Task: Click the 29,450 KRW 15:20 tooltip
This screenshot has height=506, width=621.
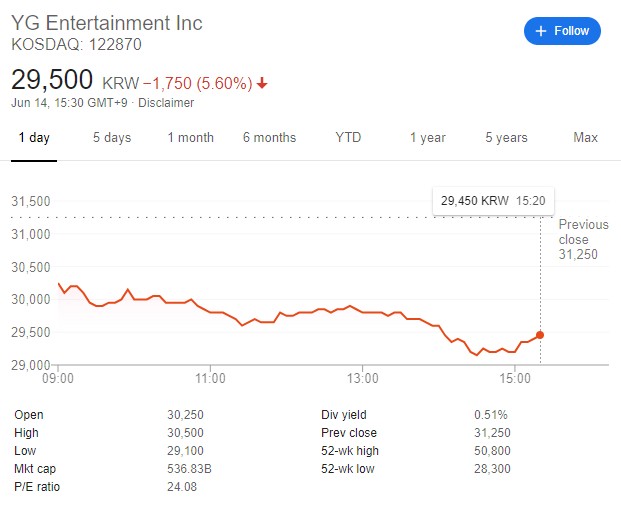Action: coord(493,201)
